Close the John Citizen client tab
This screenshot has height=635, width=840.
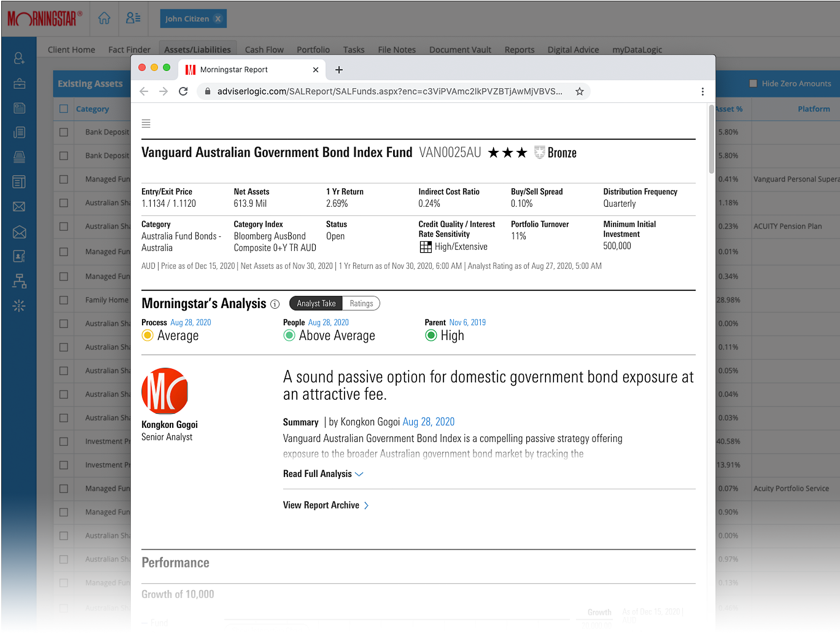tap(218, 19)
